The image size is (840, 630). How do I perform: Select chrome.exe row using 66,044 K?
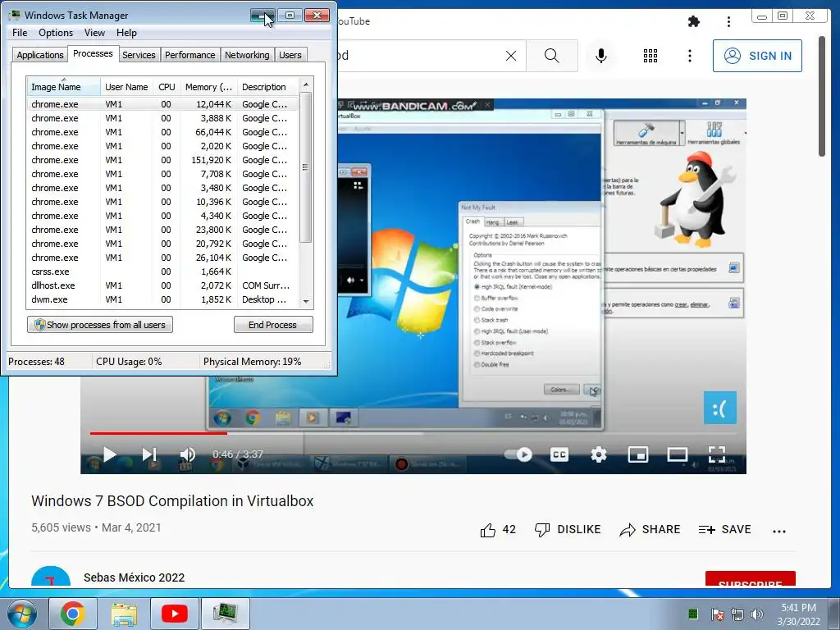tap(162, 132)
